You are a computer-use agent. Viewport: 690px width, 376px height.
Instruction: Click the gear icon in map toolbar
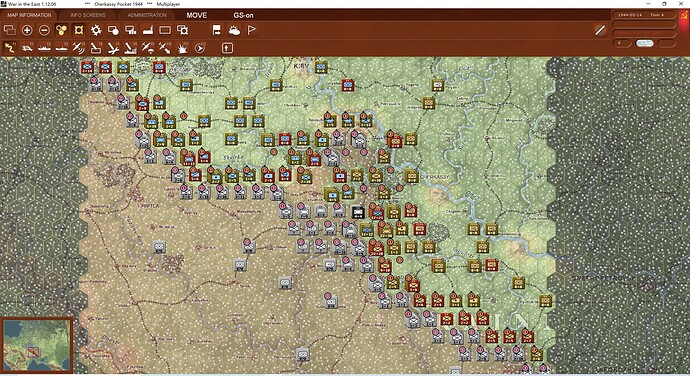[95, 30]
